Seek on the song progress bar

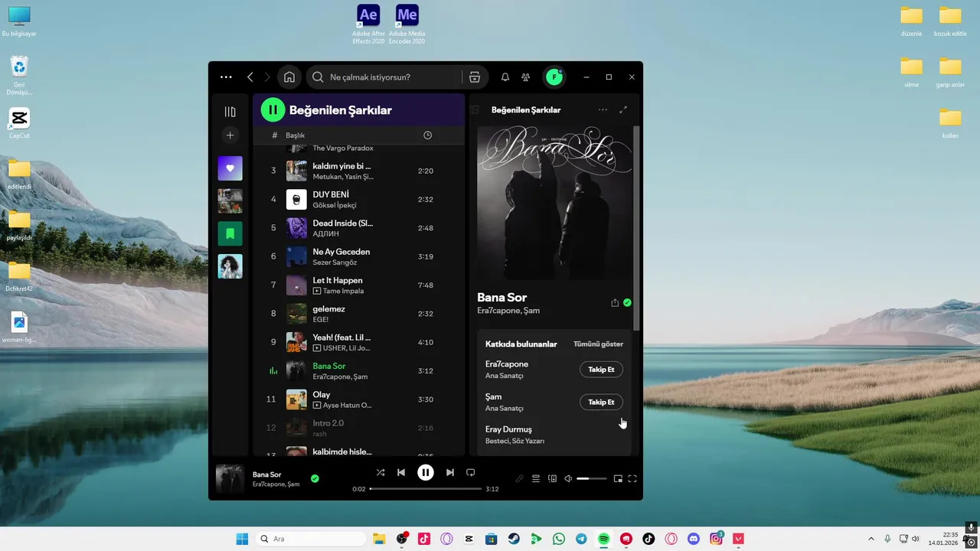point(426,488)
